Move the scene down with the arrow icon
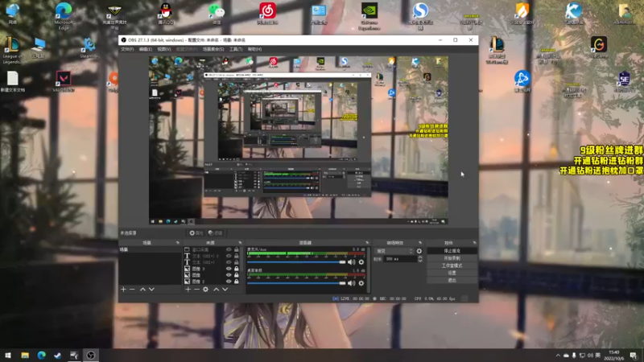 (151, 289)
